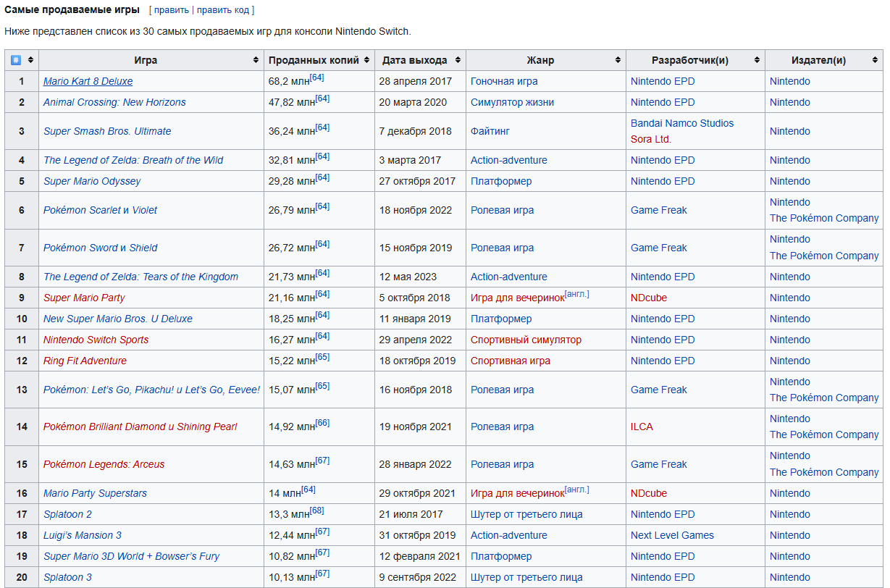The width and height of the screenshot is (890, 588).
Task: Open red Super Mario Party link
Action: (84, 298)
